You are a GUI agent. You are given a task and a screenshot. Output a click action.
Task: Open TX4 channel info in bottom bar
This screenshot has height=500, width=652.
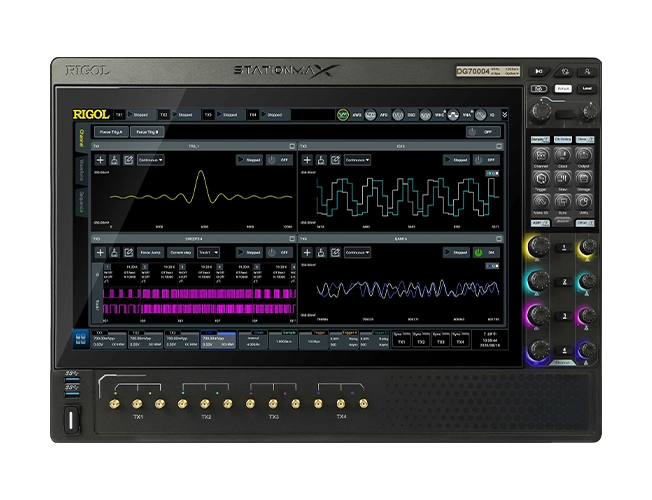218,340
